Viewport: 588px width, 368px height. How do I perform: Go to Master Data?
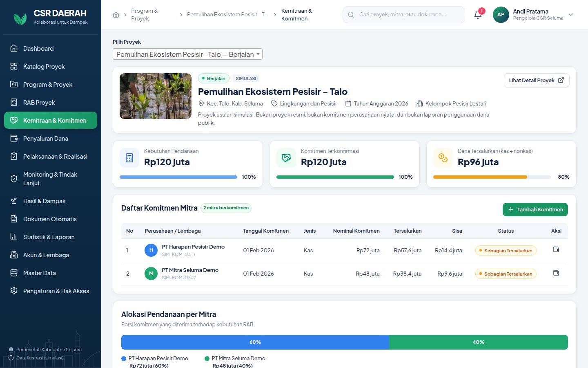pos(51,273)
